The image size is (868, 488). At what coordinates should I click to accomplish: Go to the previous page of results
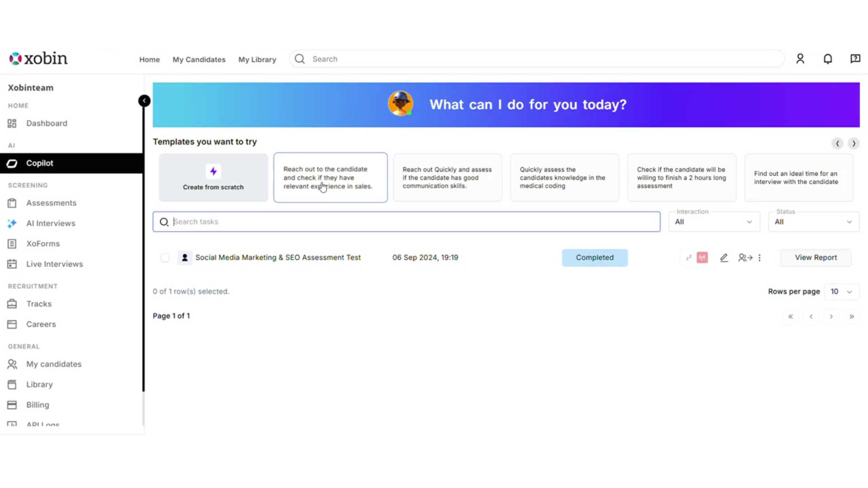(811, 316)
